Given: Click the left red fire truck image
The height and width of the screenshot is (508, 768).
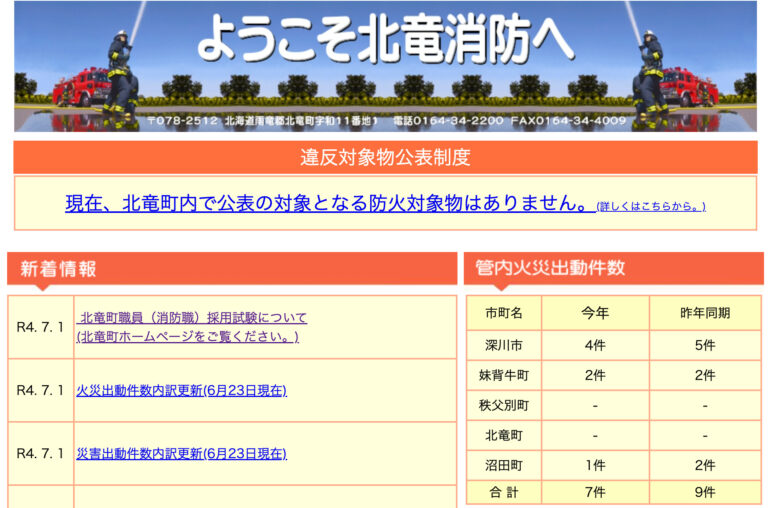Looking at the screenshot, I should [80, 87].
